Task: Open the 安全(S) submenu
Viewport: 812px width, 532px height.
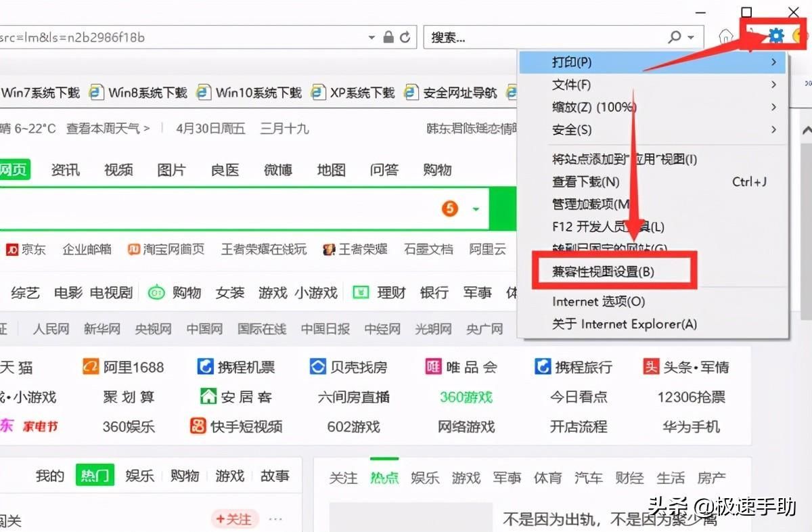Action: pyautogui.click(x=652, y=129)
